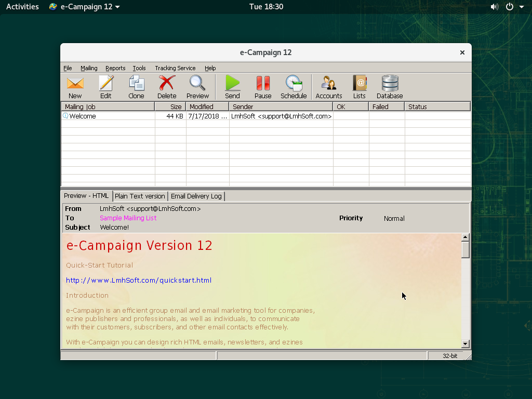Expand the system menu arrow
The image size is (532, 399).
pos(522,7)
